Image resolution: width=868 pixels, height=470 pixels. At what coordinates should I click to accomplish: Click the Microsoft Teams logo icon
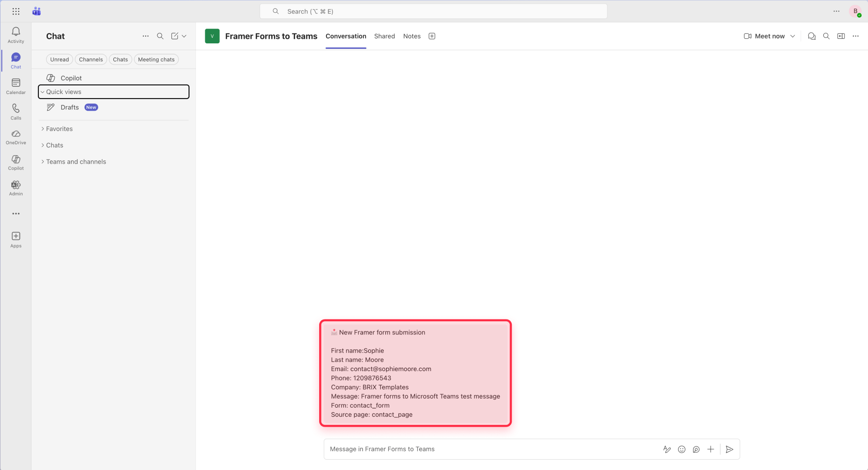[x=37, y=11]
